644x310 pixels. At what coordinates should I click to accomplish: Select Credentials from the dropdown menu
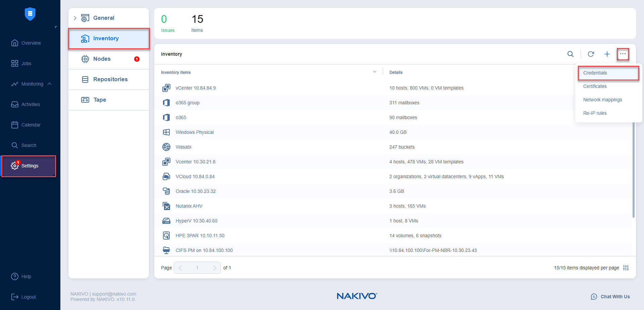click(595, 73)
